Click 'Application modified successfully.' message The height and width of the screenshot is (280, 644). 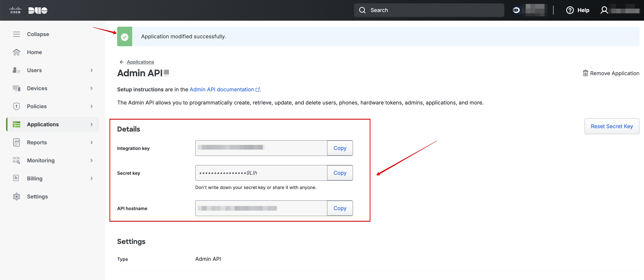183,36
